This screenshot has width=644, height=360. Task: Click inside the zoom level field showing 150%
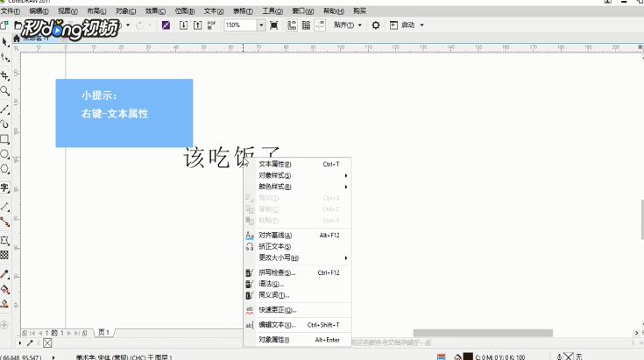point(240,25)
